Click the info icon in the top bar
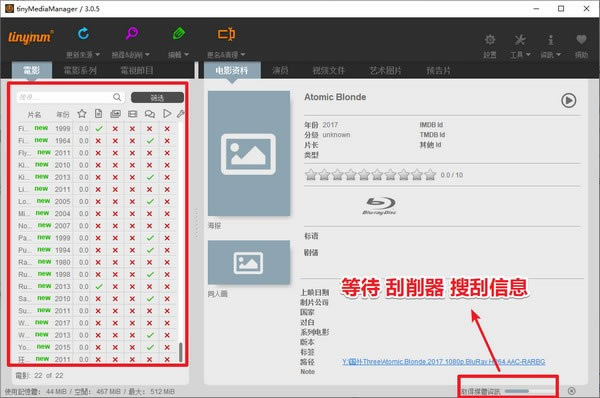The image size is (600, 398). point(550,39)
